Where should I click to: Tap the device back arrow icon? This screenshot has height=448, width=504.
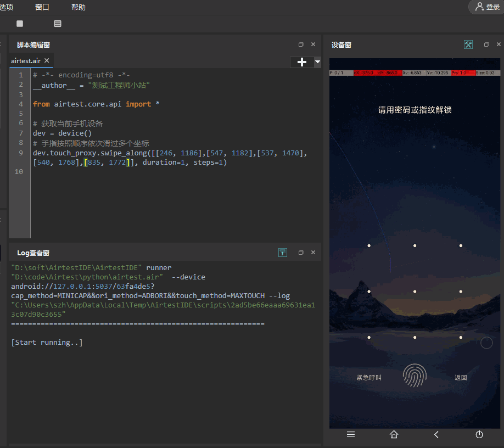(436, 434)
